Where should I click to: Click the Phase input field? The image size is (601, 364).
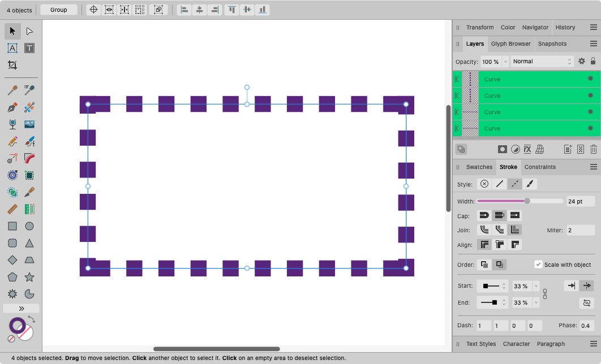point(586,326)
